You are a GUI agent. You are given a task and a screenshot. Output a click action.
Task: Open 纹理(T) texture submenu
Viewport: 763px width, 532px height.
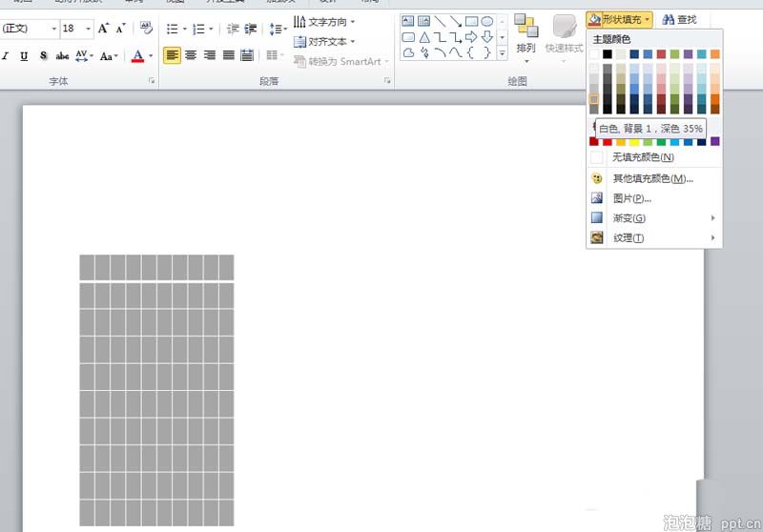click(654, 237)
